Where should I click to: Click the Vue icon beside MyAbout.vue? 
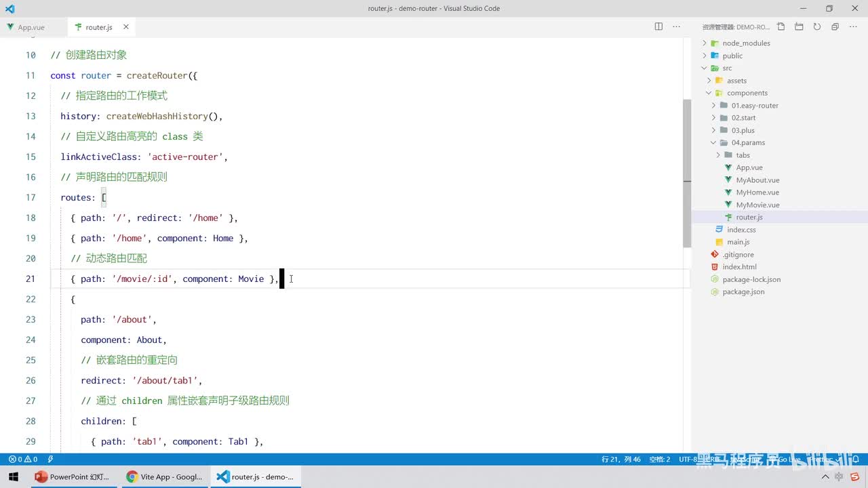729,180
